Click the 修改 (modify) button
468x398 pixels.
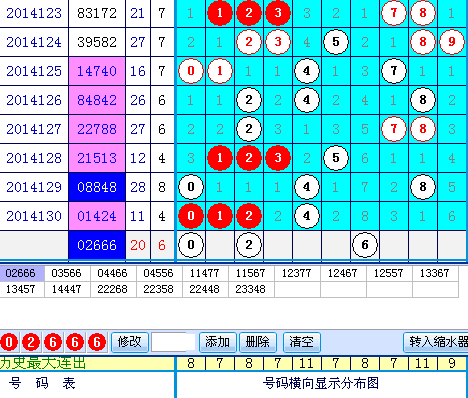pos(130,342)
